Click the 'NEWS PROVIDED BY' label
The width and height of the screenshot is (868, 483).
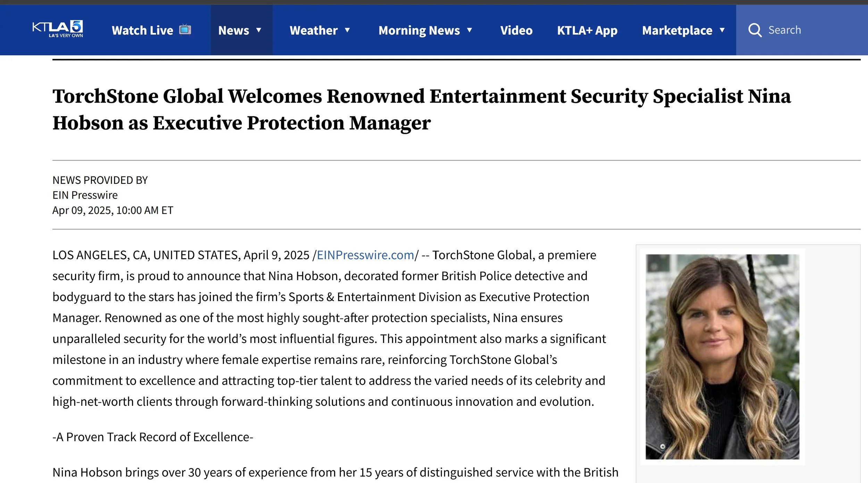100,180
